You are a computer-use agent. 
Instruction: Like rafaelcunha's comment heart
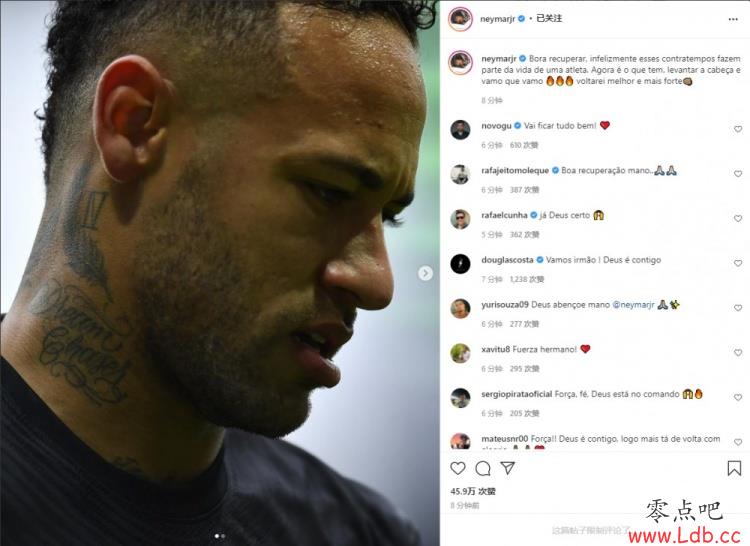tap(738, 218)
